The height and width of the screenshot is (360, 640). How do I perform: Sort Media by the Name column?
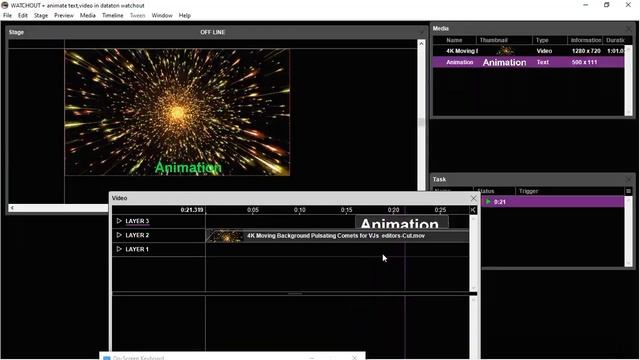pyautogui.click(x=454, y=40)
